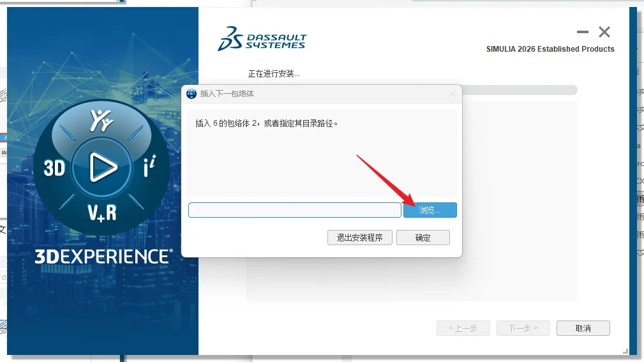Click the '插入 6 的包络体 2' message text
644x362 pixels.
point(267,123)
